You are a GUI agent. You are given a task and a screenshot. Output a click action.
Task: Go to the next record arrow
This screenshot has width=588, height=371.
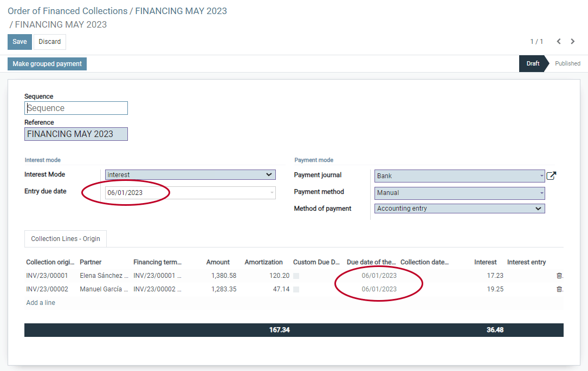pos(573,42)
